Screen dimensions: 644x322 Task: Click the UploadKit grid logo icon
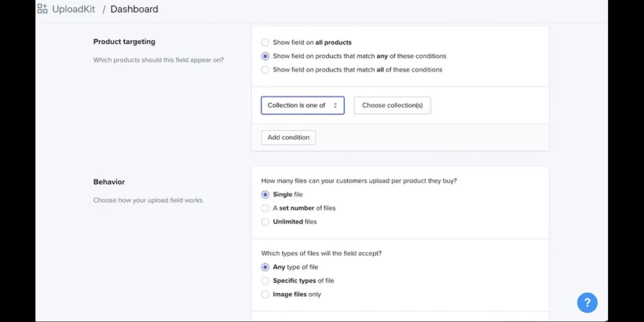42,9
